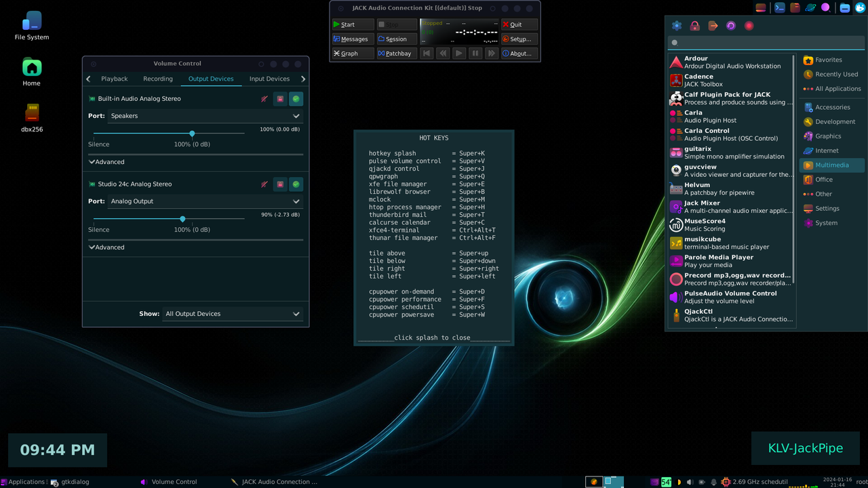
Task: Set Studio 24c as the default output device
Action: click(x=296, y=184)
